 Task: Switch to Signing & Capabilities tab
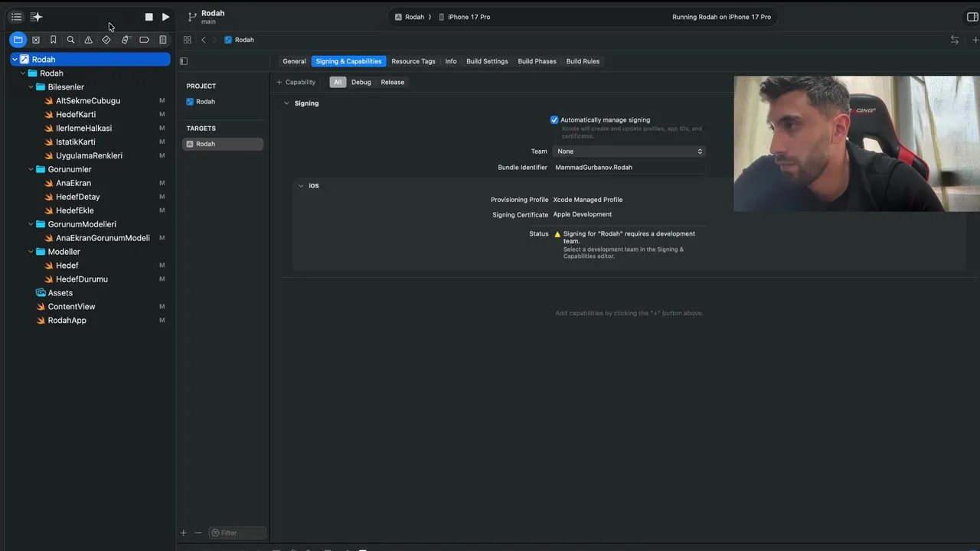(348, 61)
